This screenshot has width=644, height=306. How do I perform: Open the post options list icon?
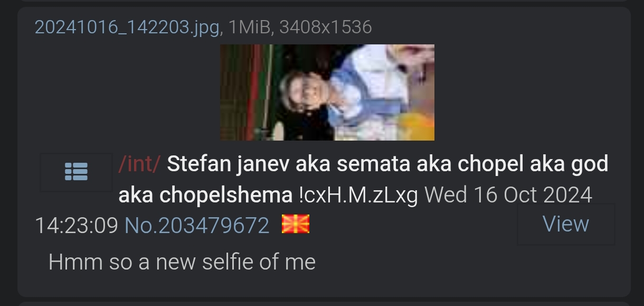click(76, 172)
